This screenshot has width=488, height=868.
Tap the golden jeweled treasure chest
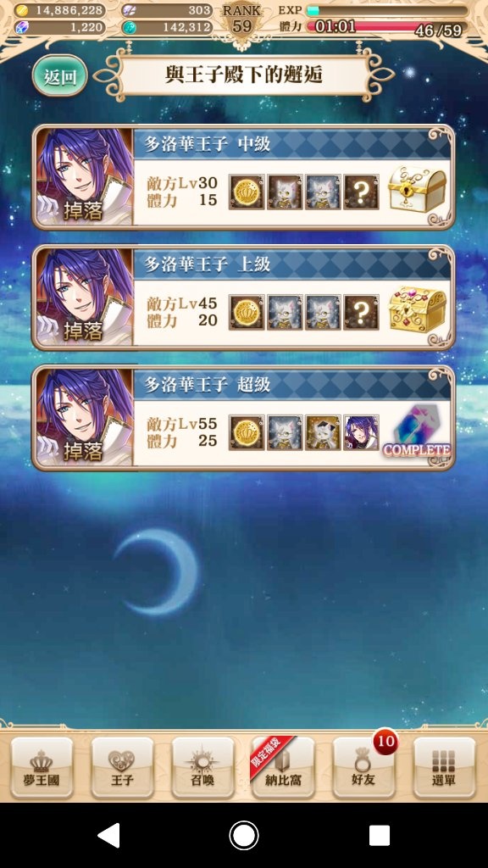click(417, 310)
